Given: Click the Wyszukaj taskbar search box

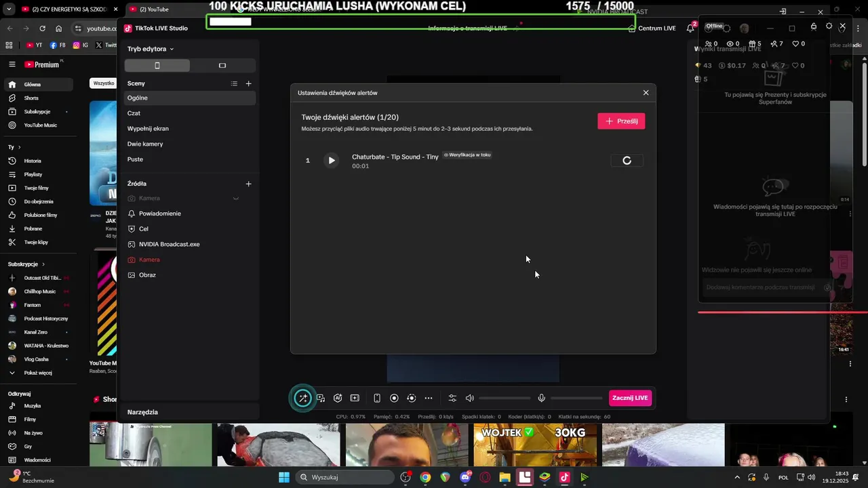Looking at the screenshot, I should [x=345, y=477].
